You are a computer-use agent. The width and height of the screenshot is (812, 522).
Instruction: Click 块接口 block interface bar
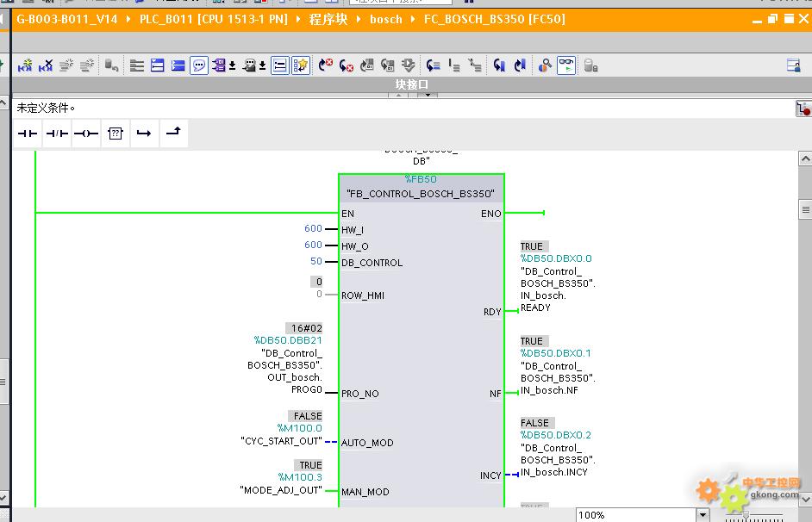click(412, 84)
